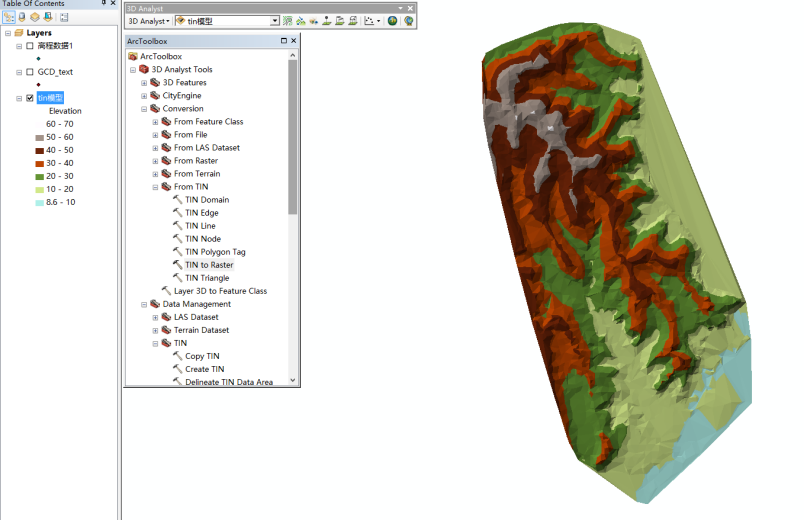Click List By Source icon

pyautogui.click(x=21, y=17)
